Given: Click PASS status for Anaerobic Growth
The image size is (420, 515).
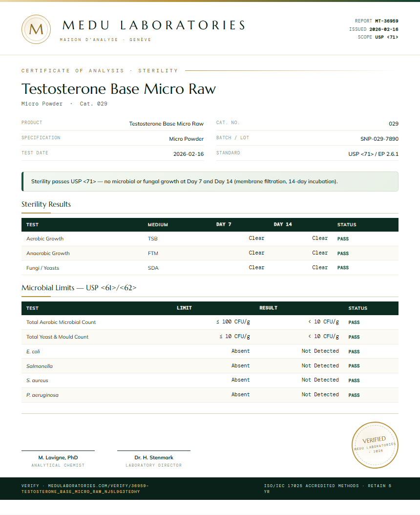Looking at the screenshot, I should [x=343, y=254].
